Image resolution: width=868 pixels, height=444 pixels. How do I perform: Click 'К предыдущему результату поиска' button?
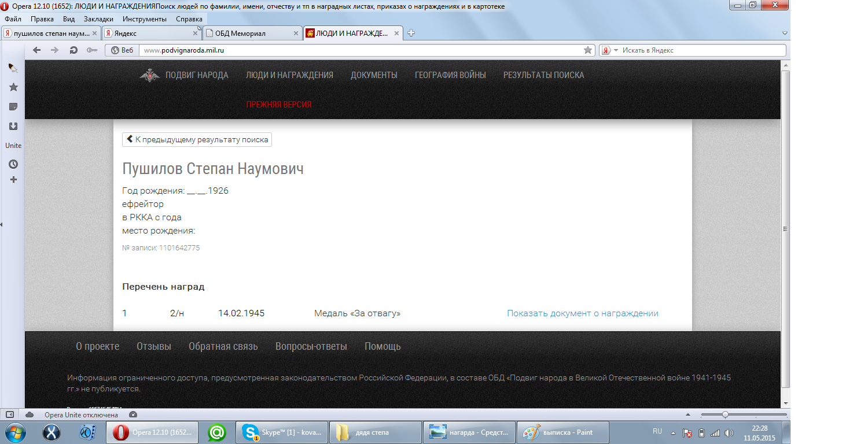pyautogui.click(x=197, y=140)
